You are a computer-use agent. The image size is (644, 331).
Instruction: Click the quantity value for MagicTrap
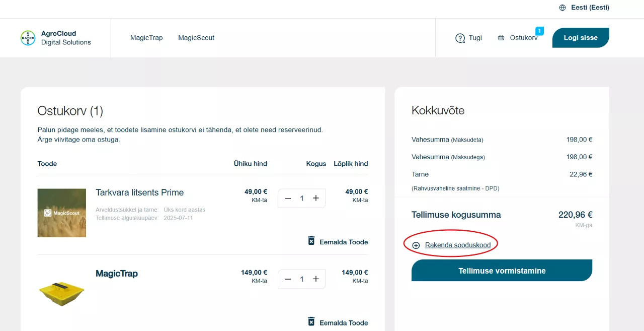(x=302, y=279)
